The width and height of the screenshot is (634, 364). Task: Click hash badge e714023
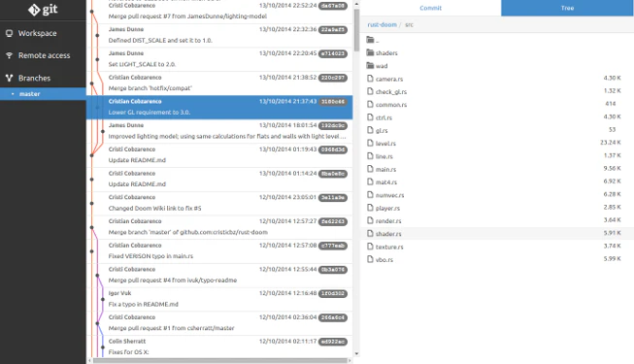coord(333,53)
